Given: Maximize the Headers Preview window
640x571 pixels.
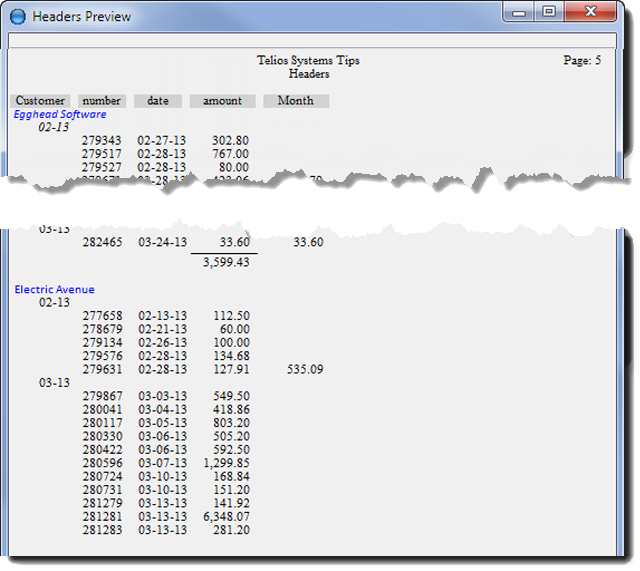Looking at the screenshot, I should (549, 12).
